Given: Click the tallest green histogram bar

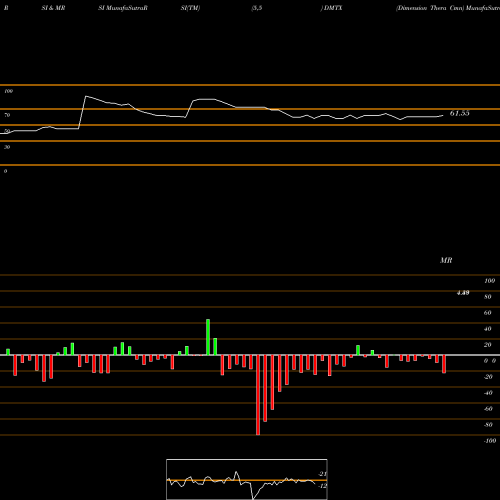Looking at the screenshot, I should (x=208, y=337).
